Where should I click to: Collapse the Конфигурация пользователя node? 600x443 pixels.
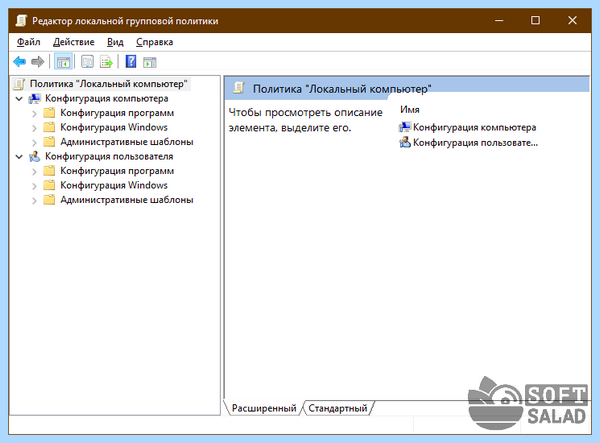19,156
